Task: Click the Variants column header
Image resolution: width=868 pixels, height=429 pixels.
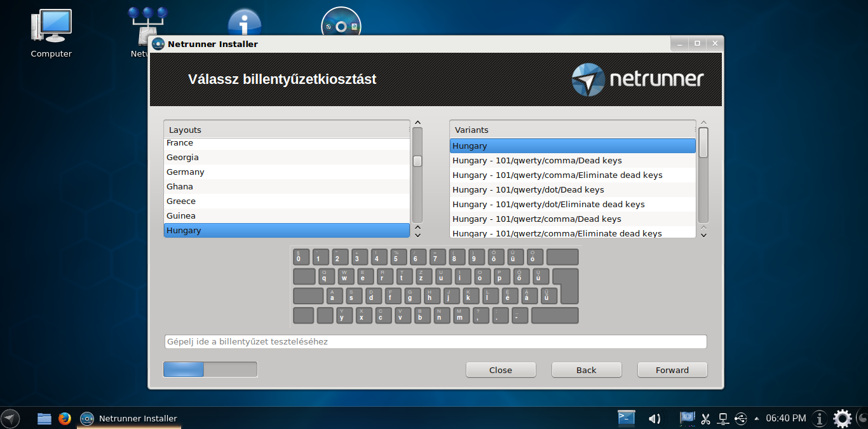Action: click(573, 130)
